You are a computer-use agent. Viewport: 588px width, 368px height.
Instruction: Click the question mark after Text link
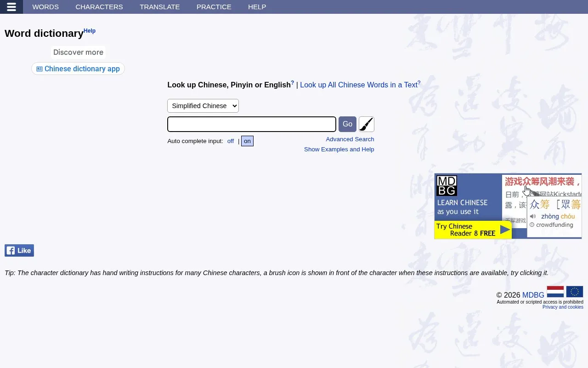click(419, 83)
